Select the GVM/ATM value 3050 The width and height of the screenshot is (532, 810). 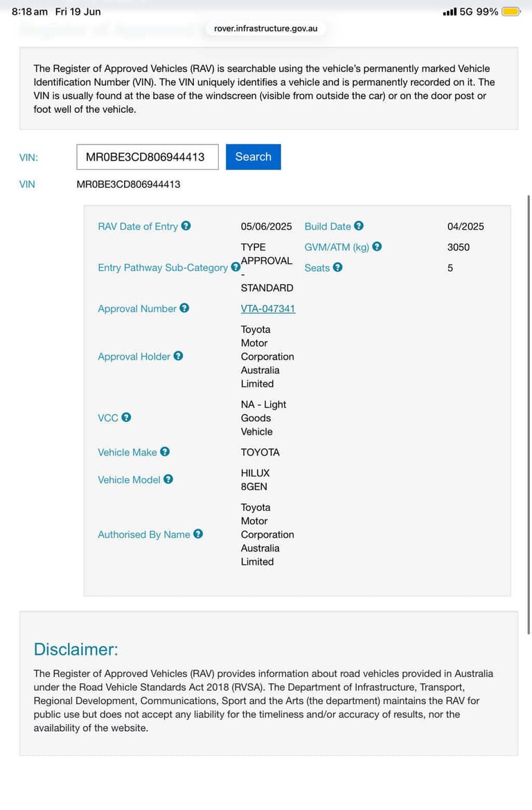[x=458, y=247]
